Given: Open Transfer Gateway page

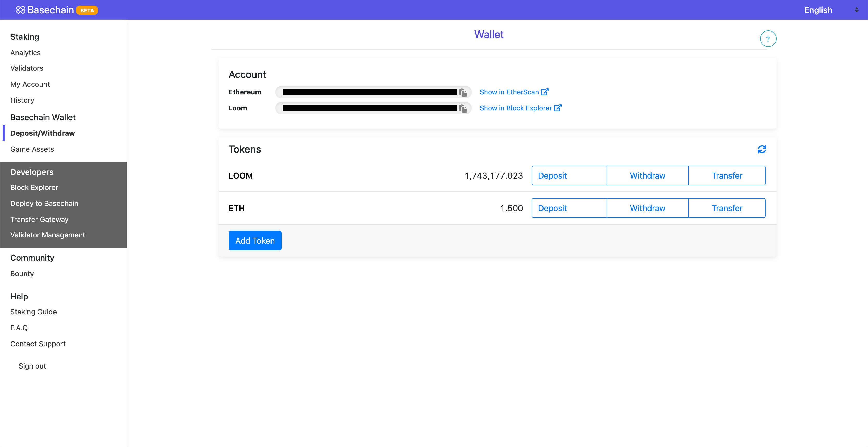Looking at the screenshot, I should [x=40, y=219].
